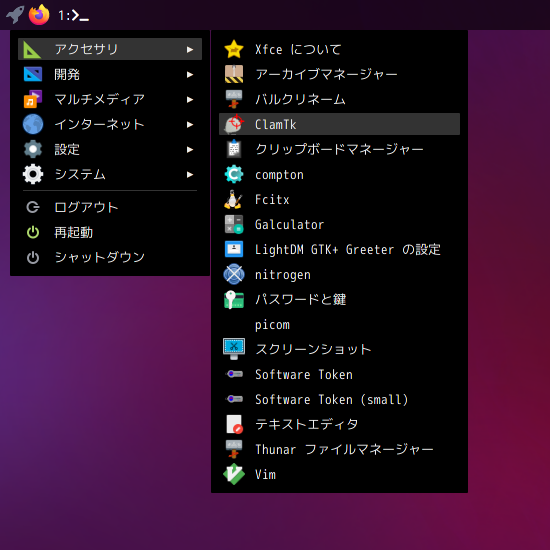Open LightDM GTK+ Greeter の設定 entry
550x550 pixels.
(339, 249)
